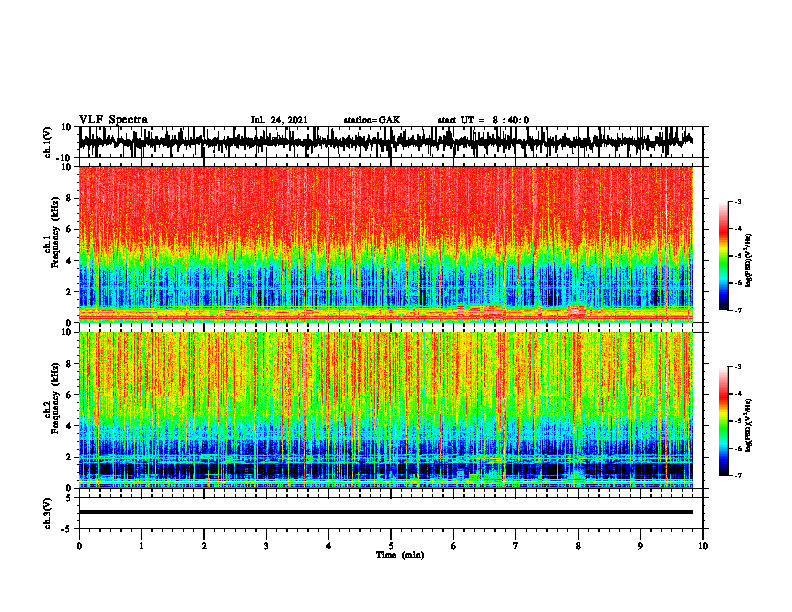Click time axis tick label "4"
The width and height of the screenshot is (792, 612).
pos(329,546)
